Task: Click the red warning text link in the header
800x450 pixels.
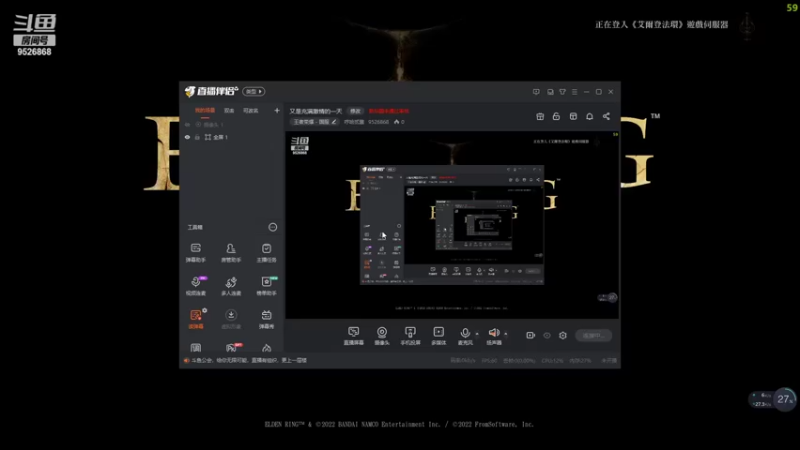Action: [389, 111]
